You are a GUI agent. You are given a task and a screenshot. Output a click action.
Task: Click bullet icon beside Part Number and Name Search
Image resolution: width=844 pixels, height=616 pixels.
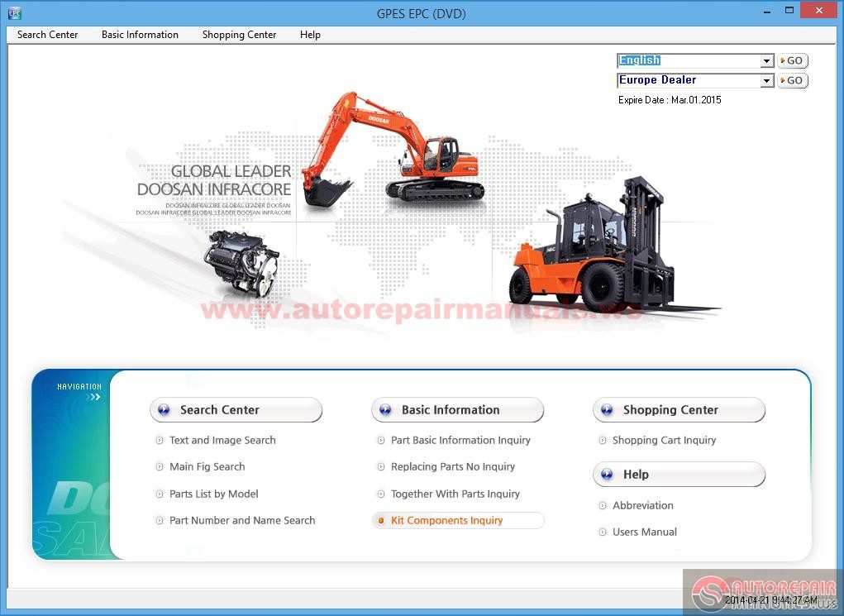pyautogui.click(x=160, y=521)
